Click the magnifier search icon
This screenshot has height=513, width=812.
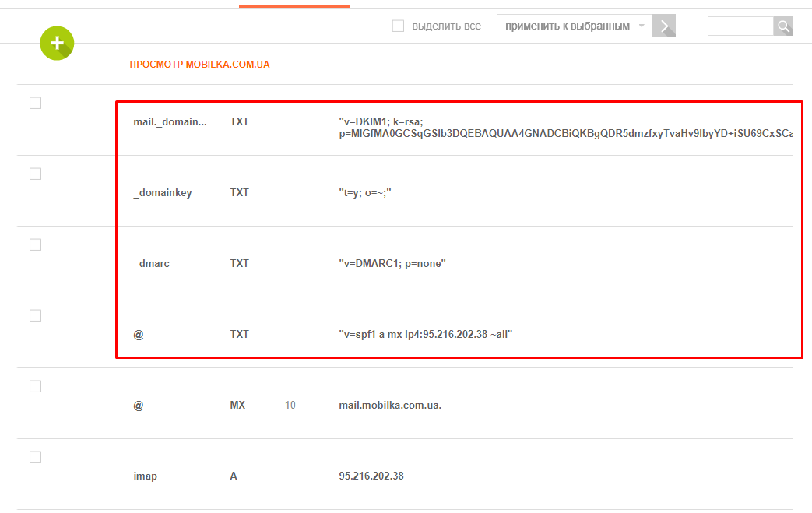point(783,26)
